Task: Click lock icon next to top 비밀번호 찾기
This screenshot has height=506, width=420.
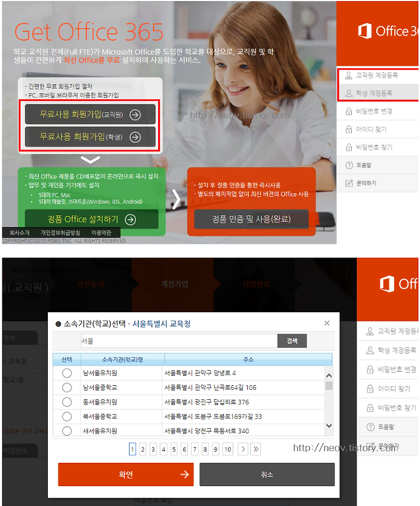Action: 349,148
